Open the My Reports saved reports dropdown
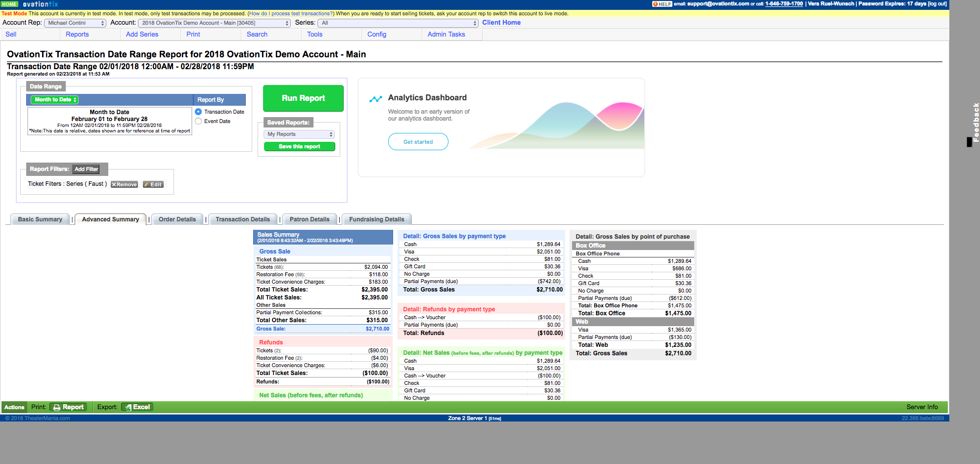Screen dimensions: 980x464 (299, 134)
